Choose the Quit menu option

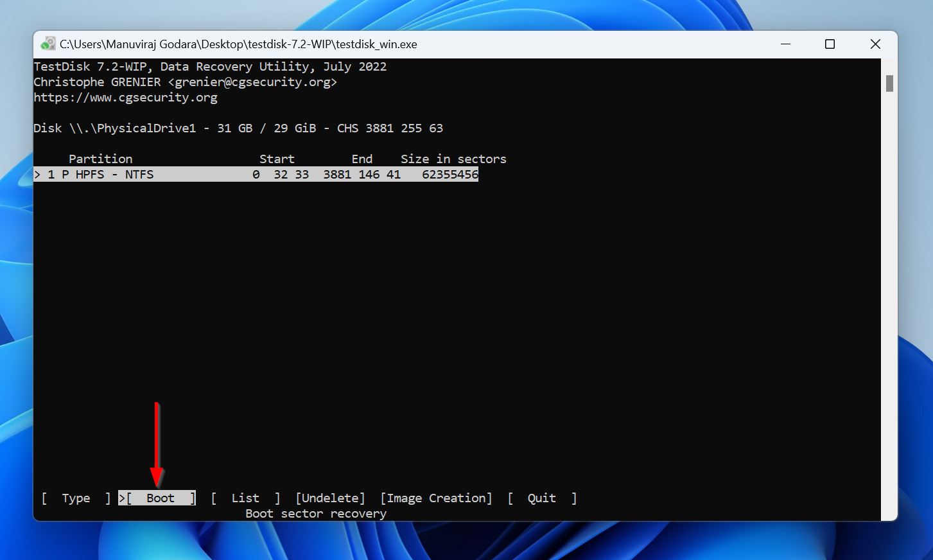pos(542,498)
